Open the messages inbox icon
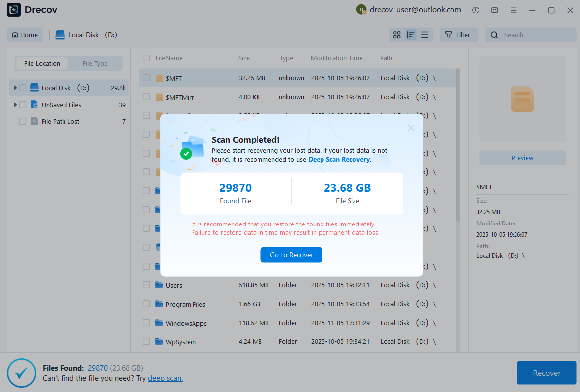The image size is (580, 392). (x=494, y=10)
